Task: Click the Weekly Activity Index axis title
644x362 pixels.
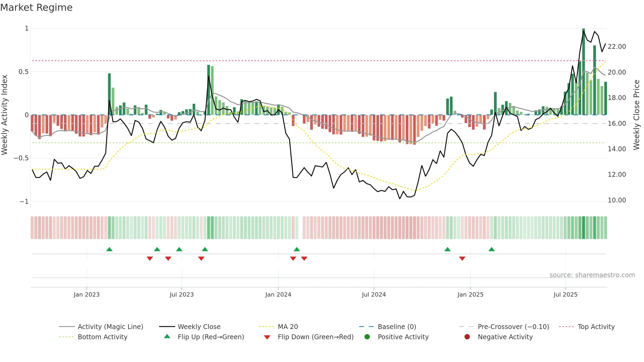Action: click(x=4, y=115)
